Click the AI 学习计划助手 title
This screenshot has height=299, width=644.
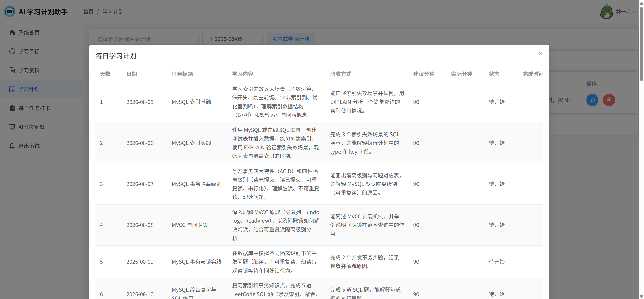43,12
